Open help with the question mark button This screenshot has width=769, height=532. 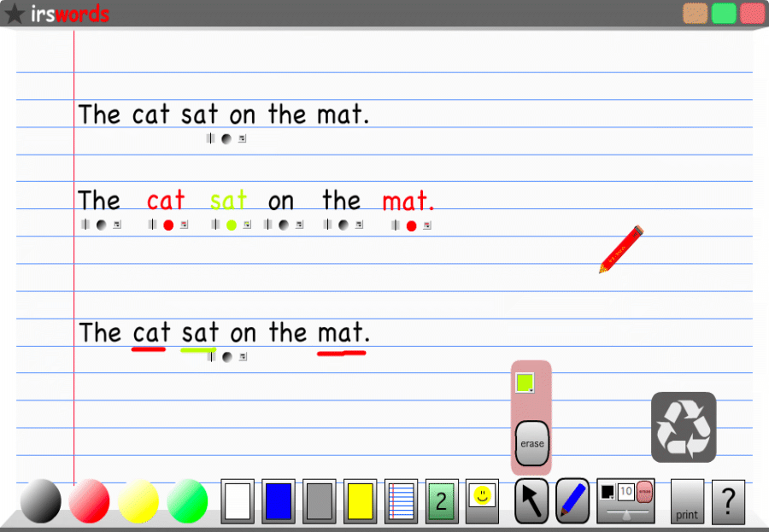pos(728,501)
